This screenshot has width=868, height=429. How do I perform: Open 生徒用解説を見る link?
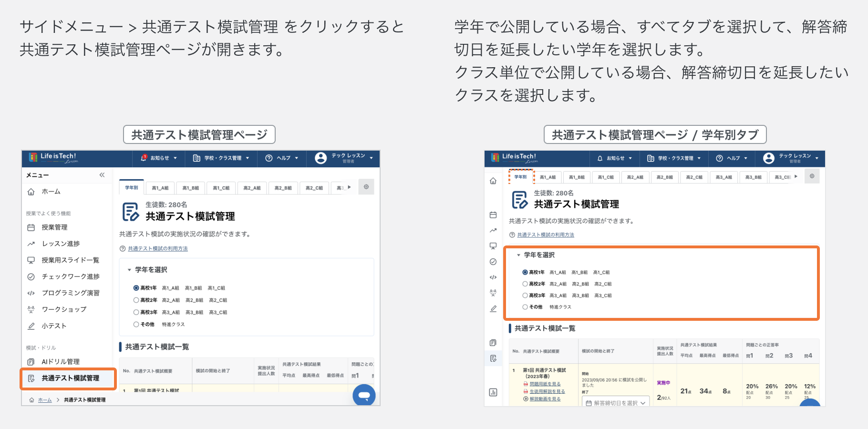tap(547, 391)
